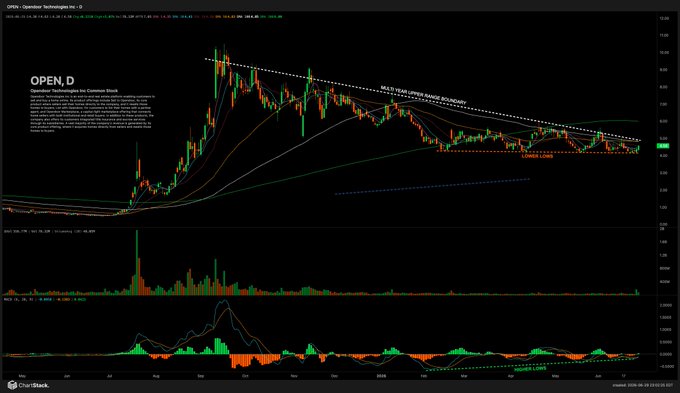Click the 'Sep' date axis label
This screenshot has height=393, width=680.
point(201,376)
